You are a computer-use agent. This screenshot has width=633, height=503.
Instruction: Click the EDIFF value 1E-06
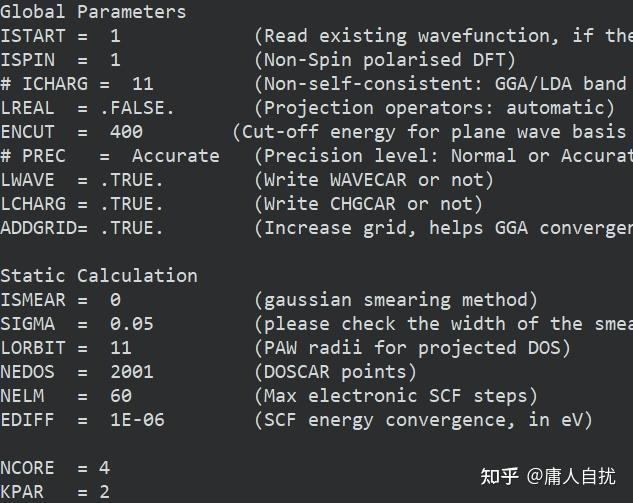coord(137,420)
